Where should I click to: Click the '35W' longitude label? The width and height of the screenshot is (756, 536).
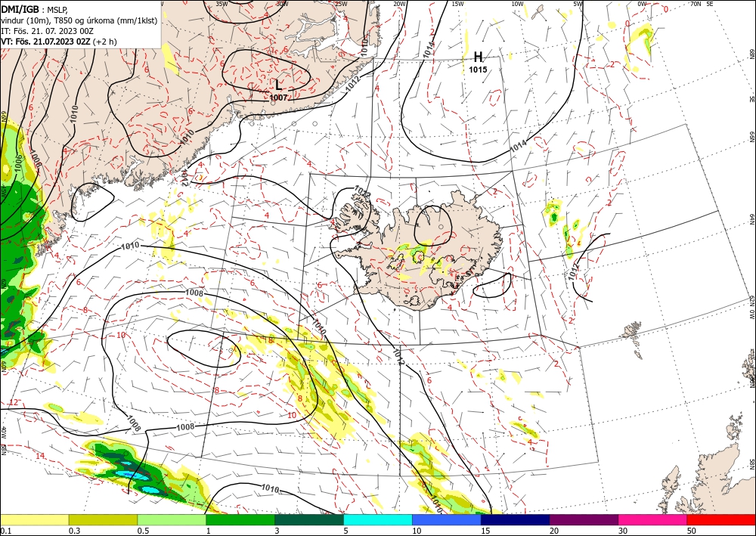(222, 4)
